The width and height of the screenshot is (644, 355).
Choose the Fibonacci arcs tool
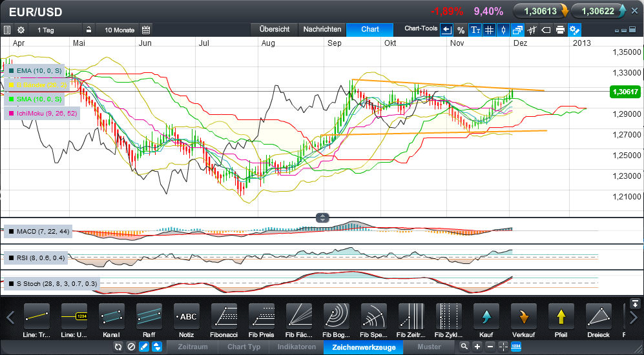[x=337, y=317]
